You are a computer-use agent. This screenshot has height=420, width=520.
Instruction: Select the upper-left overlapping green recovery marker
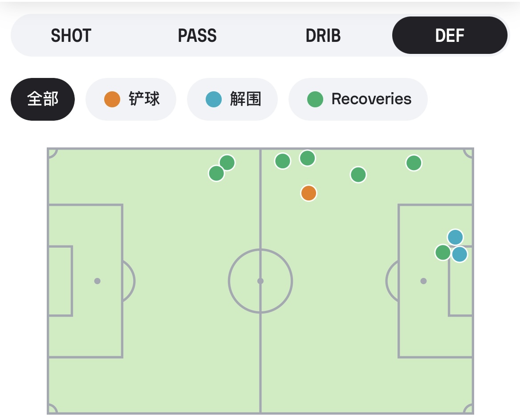pyautogui.click(x=227, y=163)
